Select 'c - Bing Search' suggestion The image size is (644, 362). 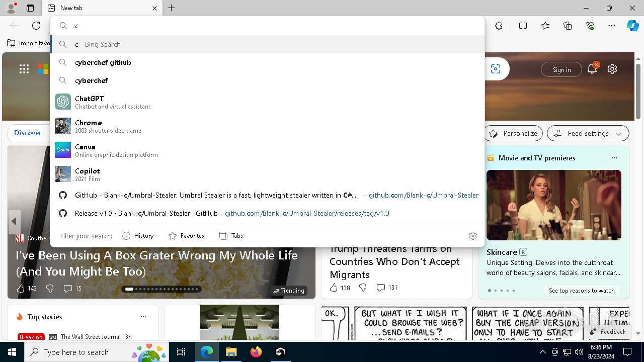(268, 44)
